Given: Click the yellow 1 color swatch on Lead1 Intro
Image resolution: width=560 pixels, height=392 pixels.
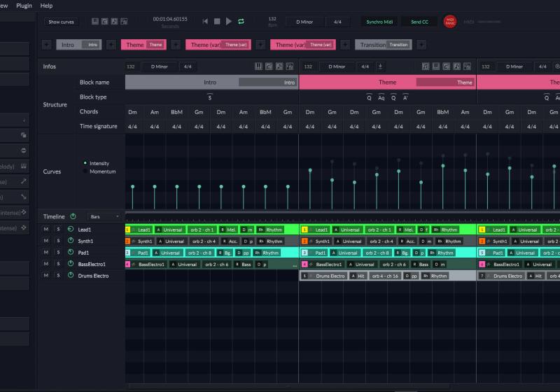Looking at the screenshot, I should pyautogui.click(x=127, y=230).
